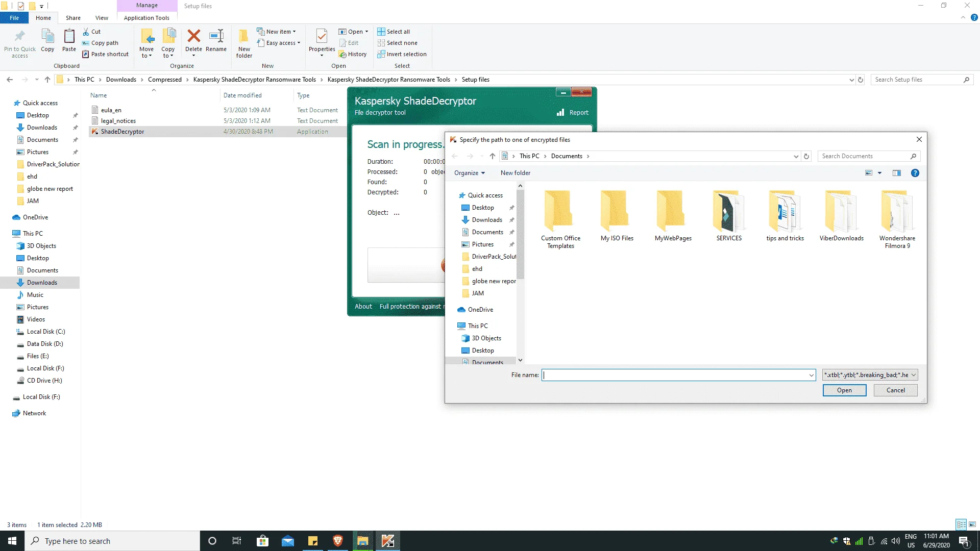
Task: Refresh the Documents location in the dialog
Action: (806, 156)
